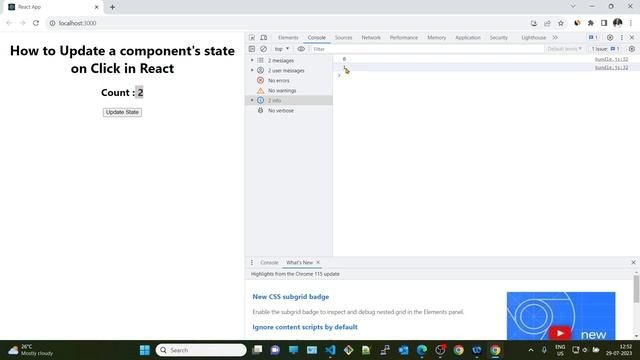The image size is (640, 360).
Task: Click the Update State button
Action: click(x=122, y=112)
